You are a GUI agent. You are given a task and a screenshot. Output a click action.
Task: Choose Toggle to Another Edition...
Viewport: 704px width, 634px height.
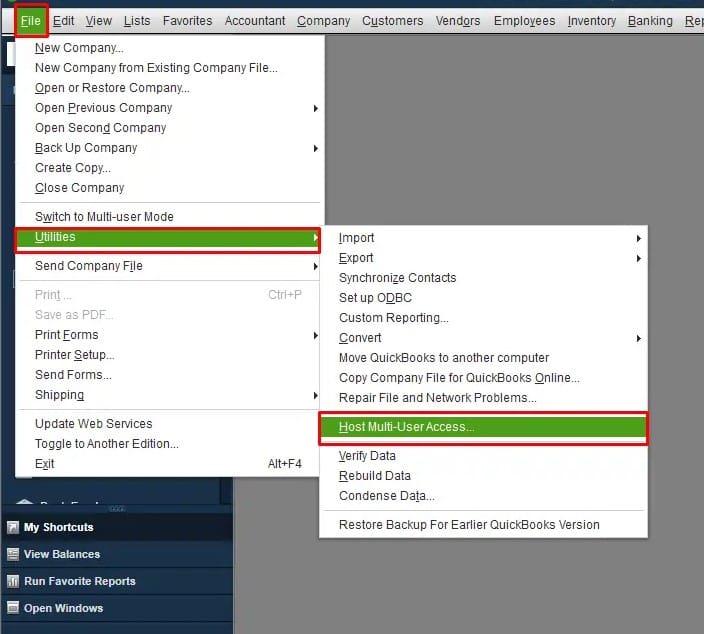169,444
